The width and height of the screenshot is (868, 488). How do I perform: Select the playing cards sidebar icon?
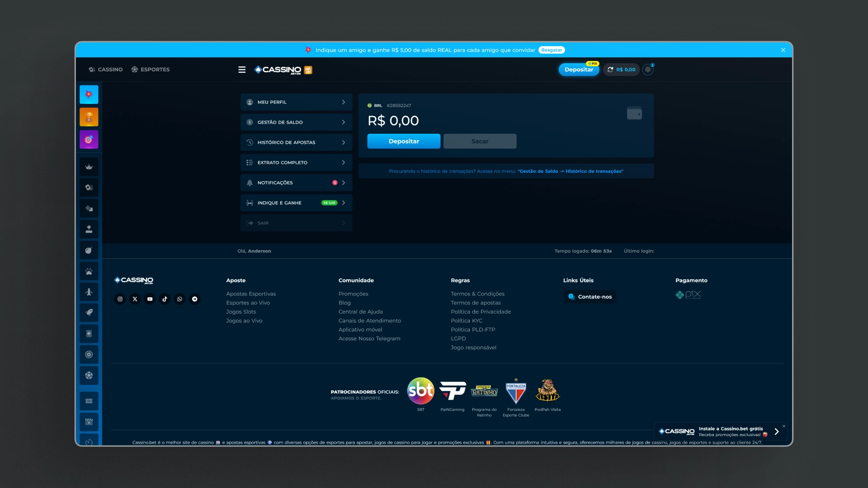(x=89, y=188)
